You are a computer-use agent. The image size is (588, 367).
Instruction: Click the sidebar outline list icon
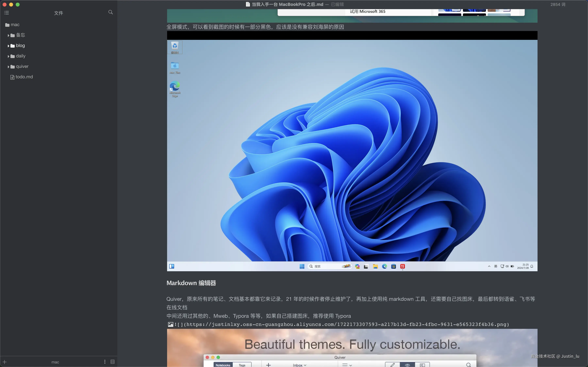(7, 13)
